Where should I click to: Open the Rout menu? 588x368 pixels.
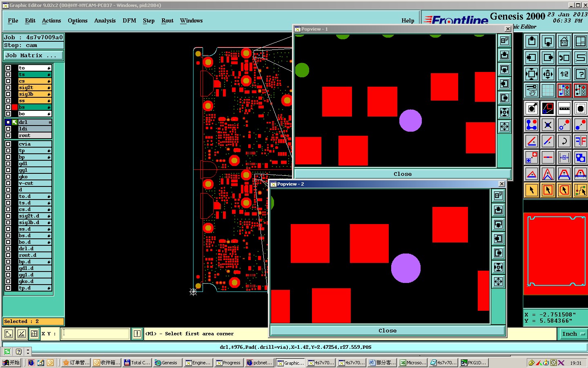(x=167, y=20)
